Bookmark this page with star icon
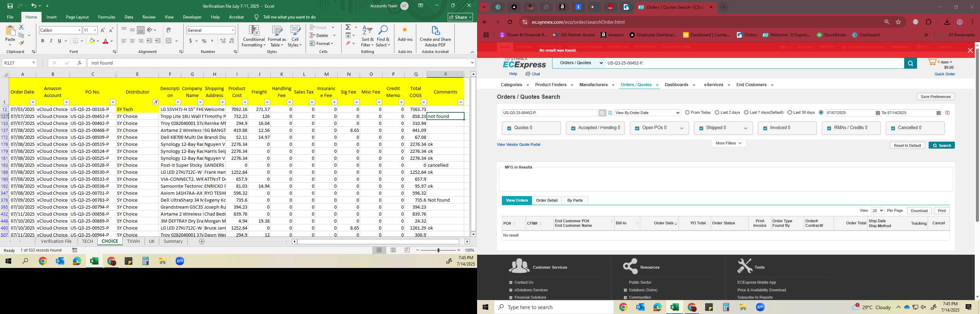 click(898, 22)
